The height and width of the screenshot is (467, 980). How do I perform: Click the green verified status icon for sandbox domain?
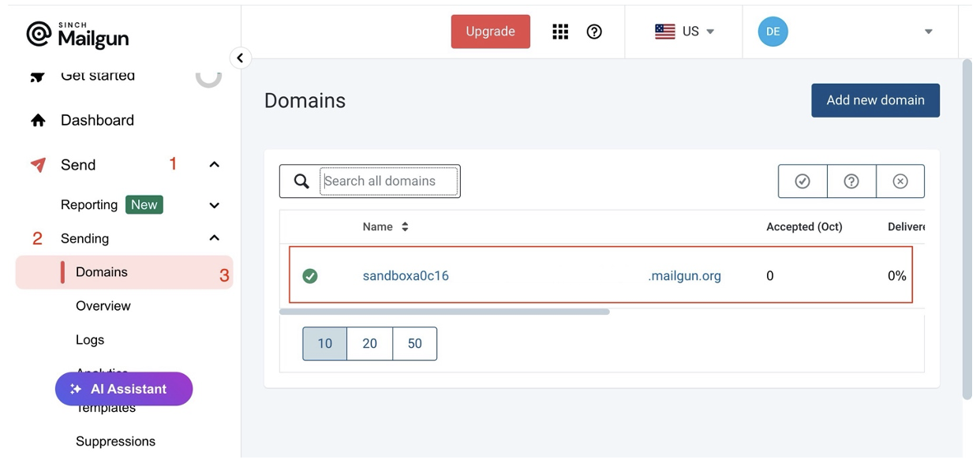click(x=310, y=276)
